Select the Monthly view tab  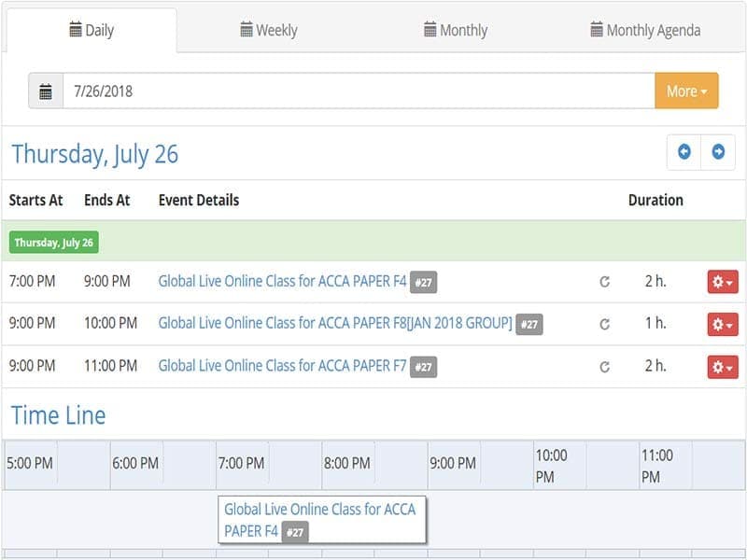click(x=455, y=30)
